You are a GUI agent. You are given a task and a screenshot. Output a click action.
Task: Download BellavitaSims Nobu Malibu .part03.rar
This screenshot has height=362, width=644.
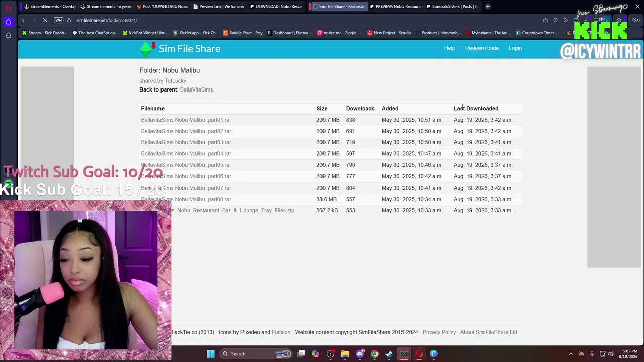(x=186, y=142)
